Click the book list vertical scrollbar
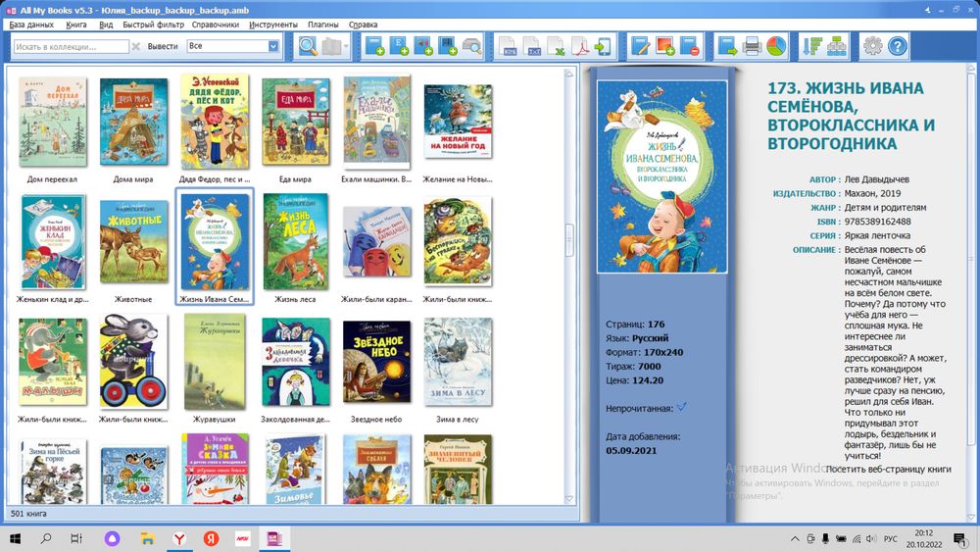Image resolution: width=980 pixels, height=552 pixels. coord(570,235)
